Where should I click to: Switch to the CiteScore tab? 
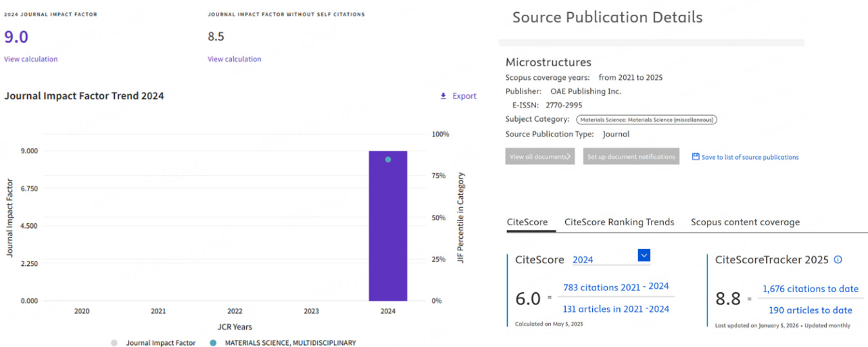527,222
